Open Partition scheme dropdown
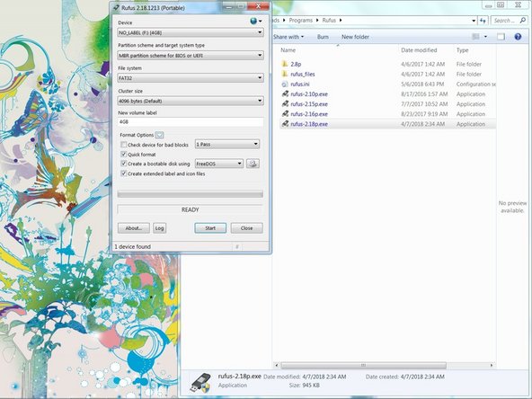 tap(191, 56)
